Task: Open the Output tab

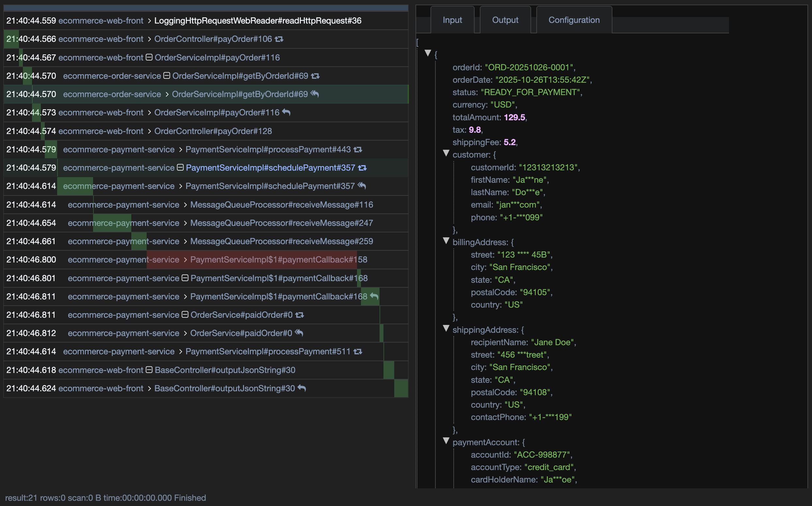Action: click(505, 20)
